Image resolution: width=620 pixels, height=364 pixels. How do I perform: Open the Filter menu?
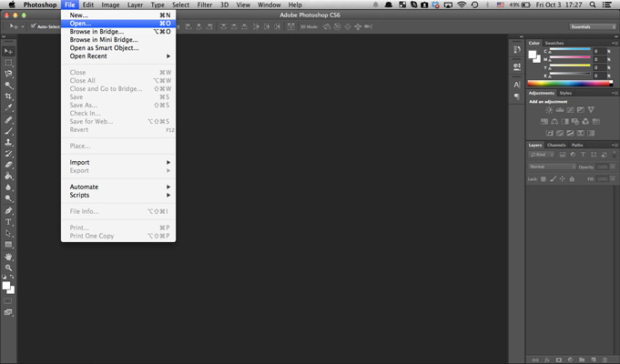tap(205, 5)
